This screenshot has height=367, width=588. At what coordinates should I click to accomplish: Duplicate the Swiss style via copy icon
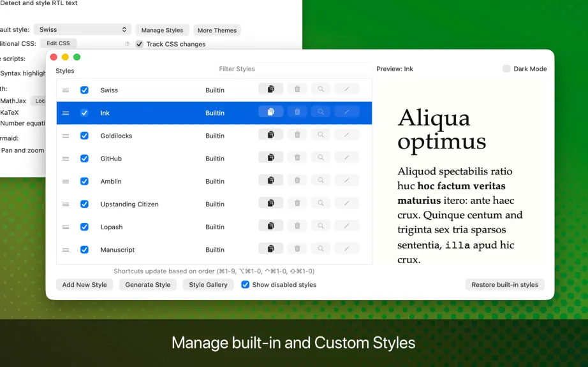click(x=271, y=89)
